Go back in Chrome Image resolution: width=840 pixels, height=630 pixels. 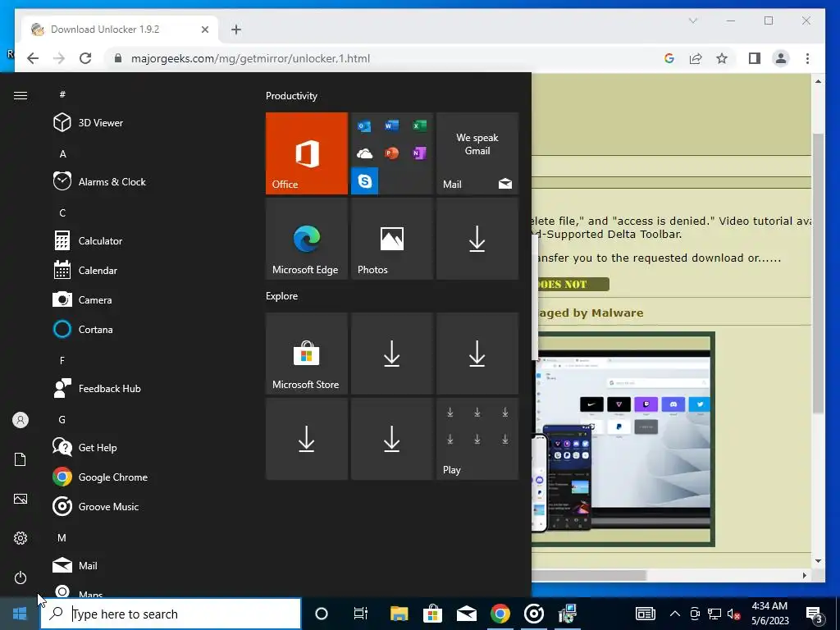tap(33, 58)
